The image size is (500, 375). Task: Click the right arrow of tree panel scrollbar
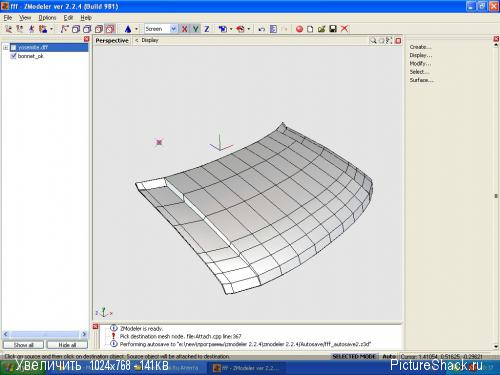click(84, 334)
